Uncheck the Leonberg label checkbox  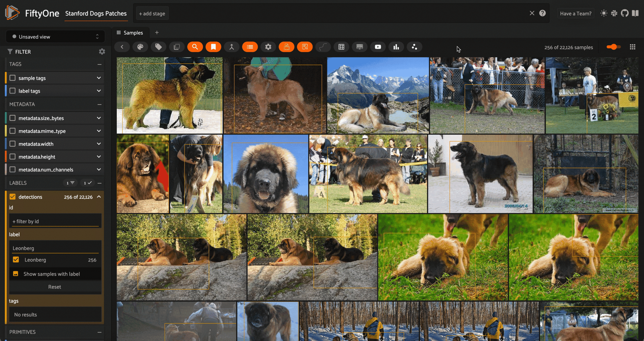coord(16,260)
